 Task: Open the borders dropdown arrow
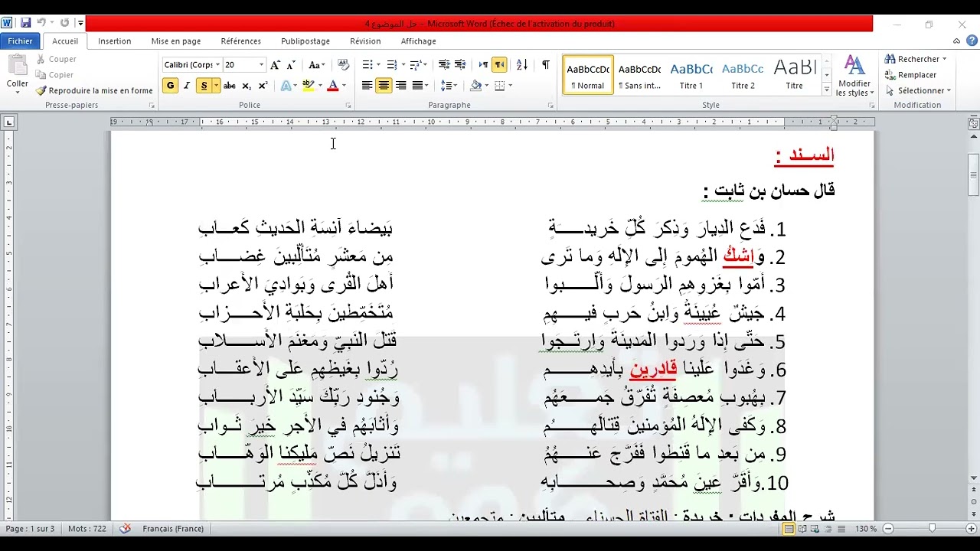click(x=510, y=86)
